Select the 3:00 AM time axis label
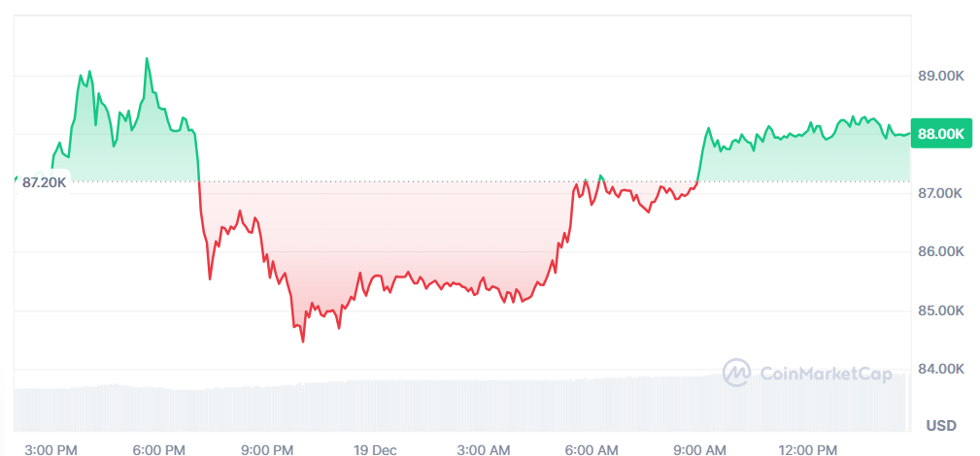The width and height of the screenshot is (980, 456). tap(484, 450)
